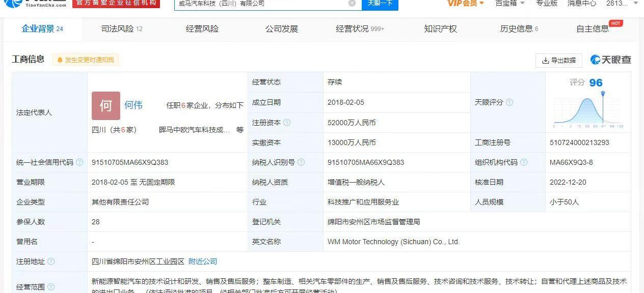The height and width of the screenshot is (293, 644).
Task: Click the help icon beside 经营范围
Action: tap(51, 287)
